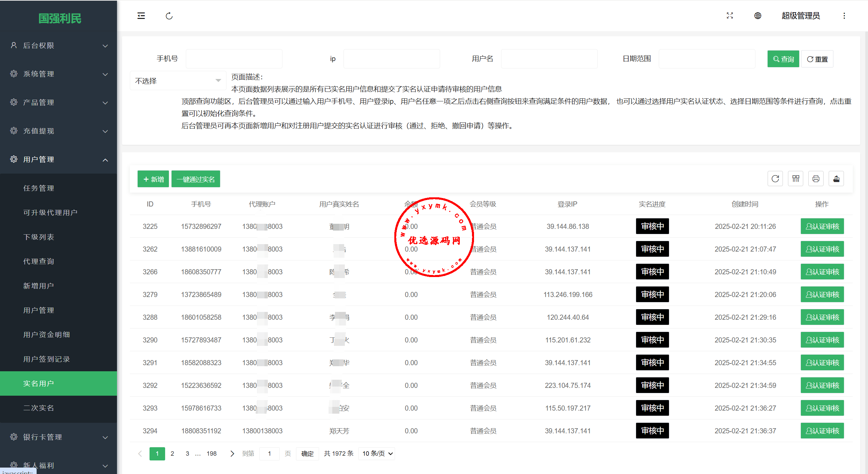The height and width of the screenshot is (474, 868).
Task: Click the export table icon
Action: [x=836, y=179]
